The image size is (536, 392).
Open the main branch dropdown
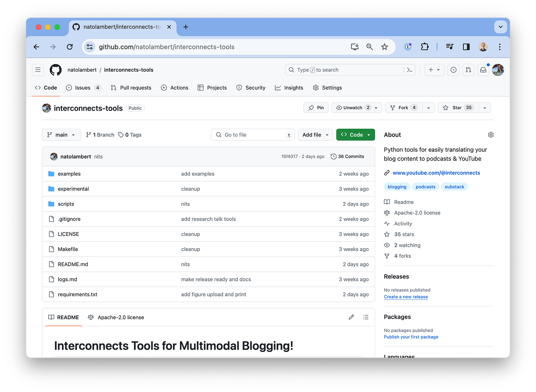click(61, 135)
